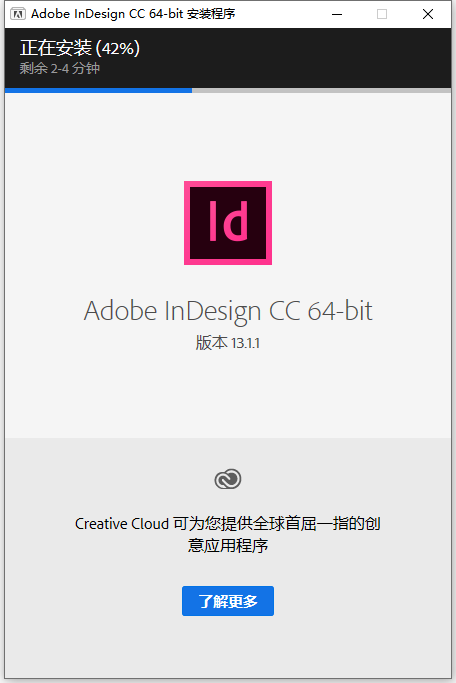Click the empty area below 了解更多 button
Image resolution: width=456 pixels, height=683 pixels.
tap(228, 647)
